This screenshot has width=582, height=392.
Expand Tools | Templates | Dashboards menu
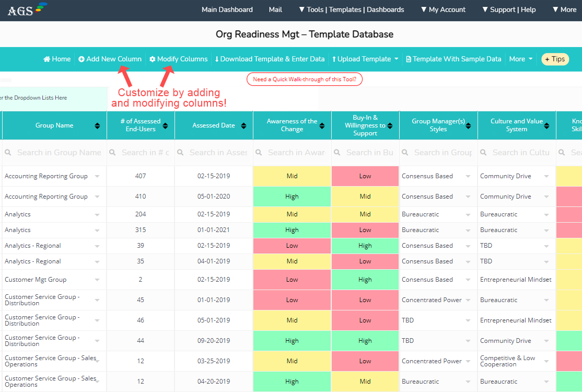click(352, 9)
